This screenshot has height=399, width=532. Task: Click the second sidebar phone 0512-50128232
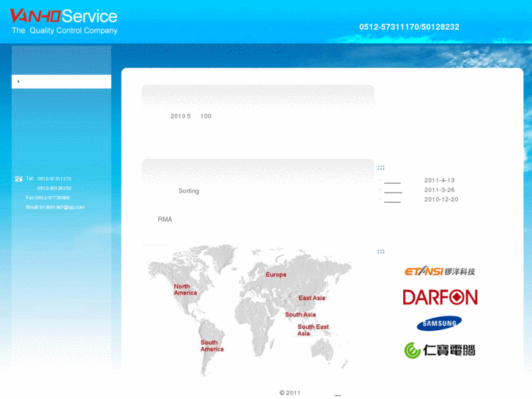[x=54, y=188]
